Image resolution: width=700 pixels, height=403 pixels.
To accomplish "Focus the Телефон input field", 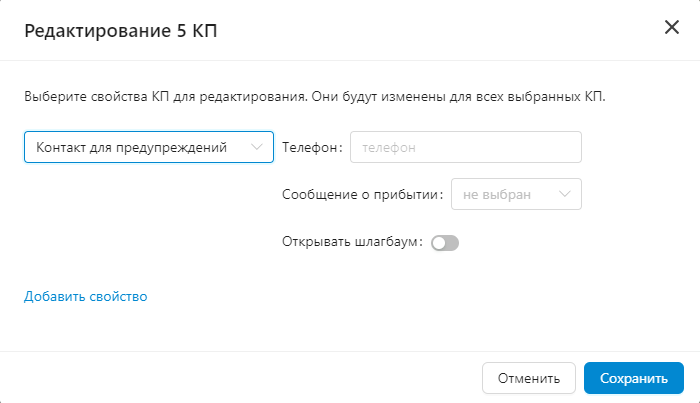I will coord(465,147).
